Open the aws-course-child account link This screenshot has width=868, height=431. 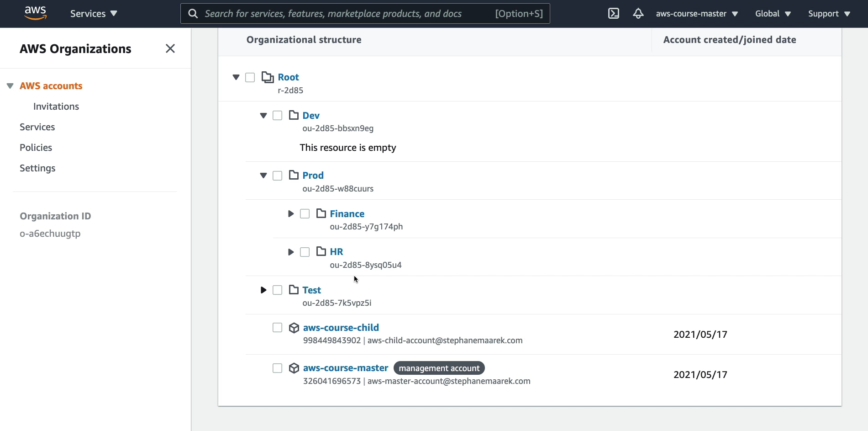pos(341,328)
